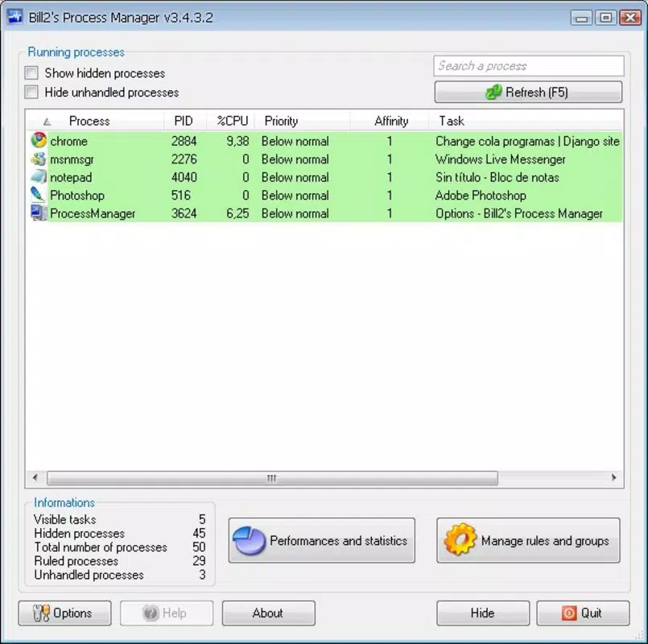Viewport: 648px width, 644px height.
Task: Click Options - Bill2's Process Manager task text
Action: click(x=519, y=213)
